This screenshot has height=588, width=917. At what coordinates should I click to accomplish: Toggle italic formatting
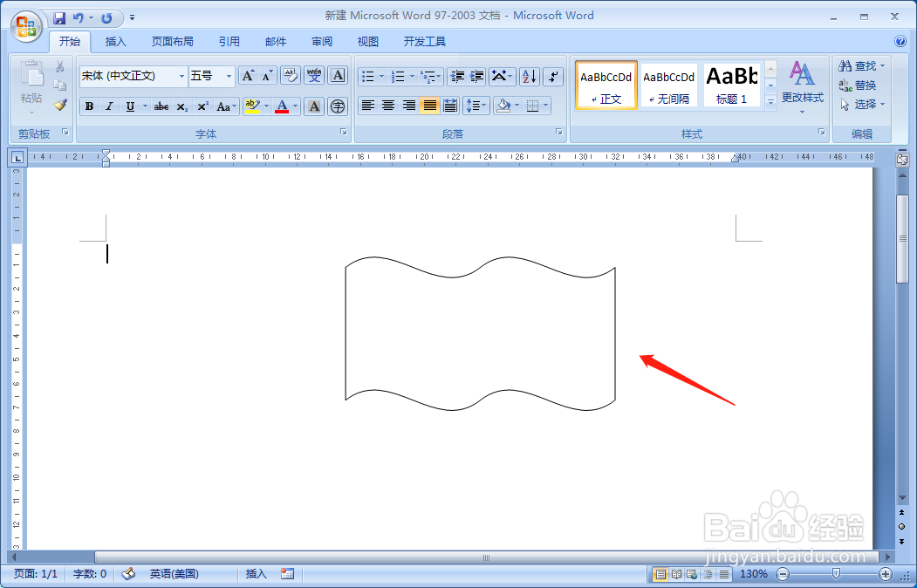[109, 106]
